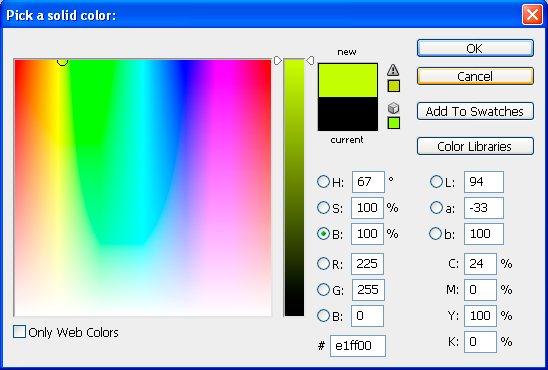The image size is (548, 370).
Task: Click the not-web-safe cube icon
Action: coord(394,108)
